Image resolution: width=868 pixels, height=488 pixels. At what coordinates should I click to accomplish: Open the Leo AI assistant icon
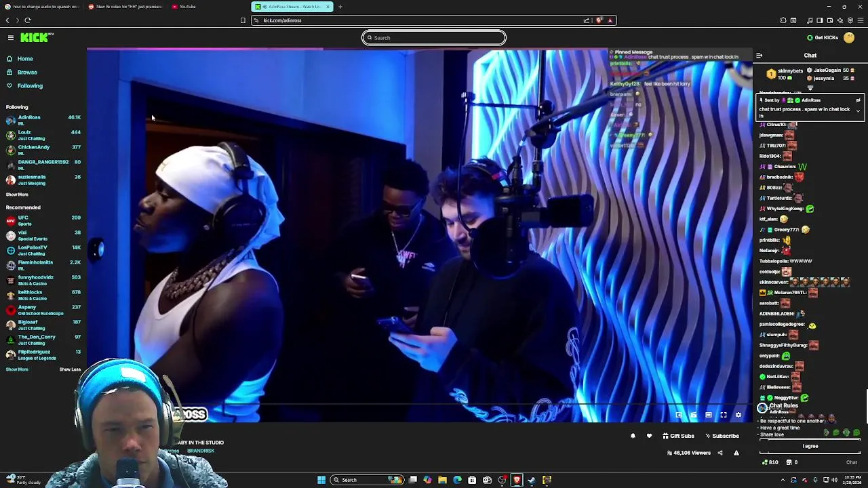840,20
